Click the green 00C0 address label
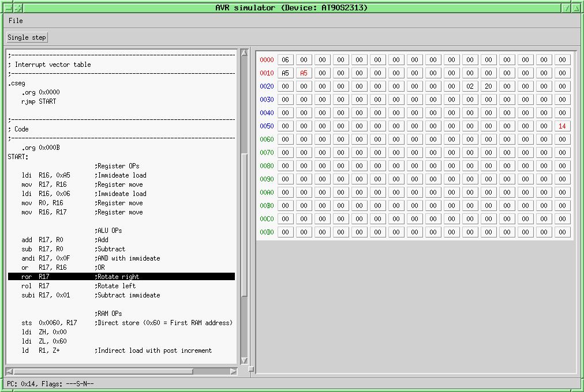 267,219
